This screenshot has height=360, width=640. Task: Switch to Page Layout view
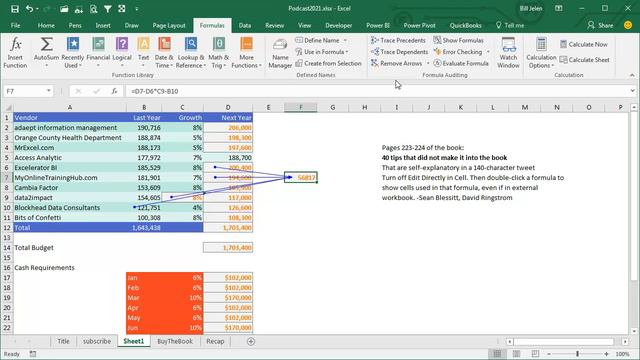click(x=516, y=354)
